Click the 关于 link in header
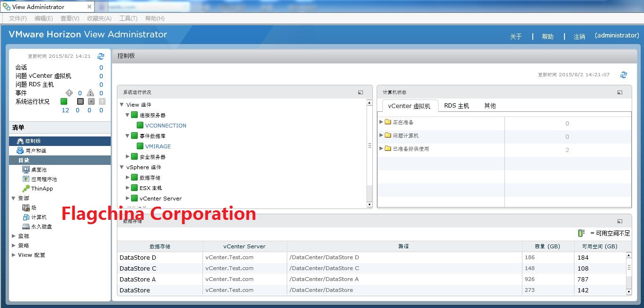The image size is (644, 308). 516,36
